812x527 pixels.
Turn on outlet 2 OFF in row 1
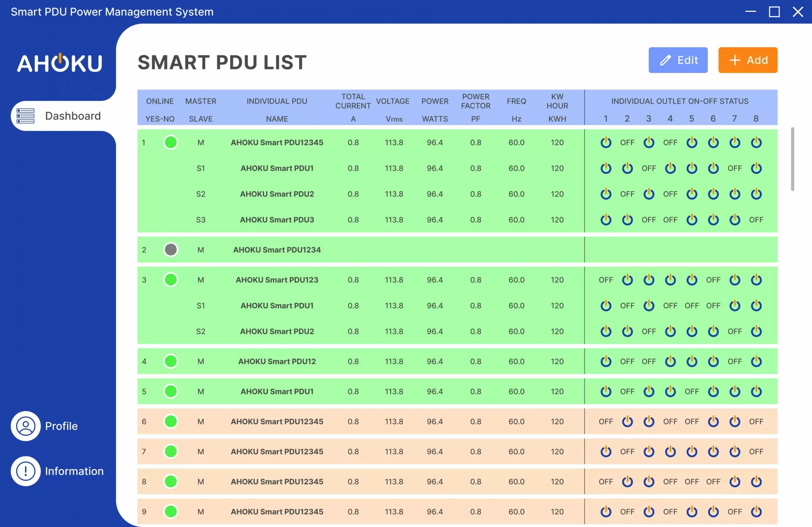[x=627, y=143]
